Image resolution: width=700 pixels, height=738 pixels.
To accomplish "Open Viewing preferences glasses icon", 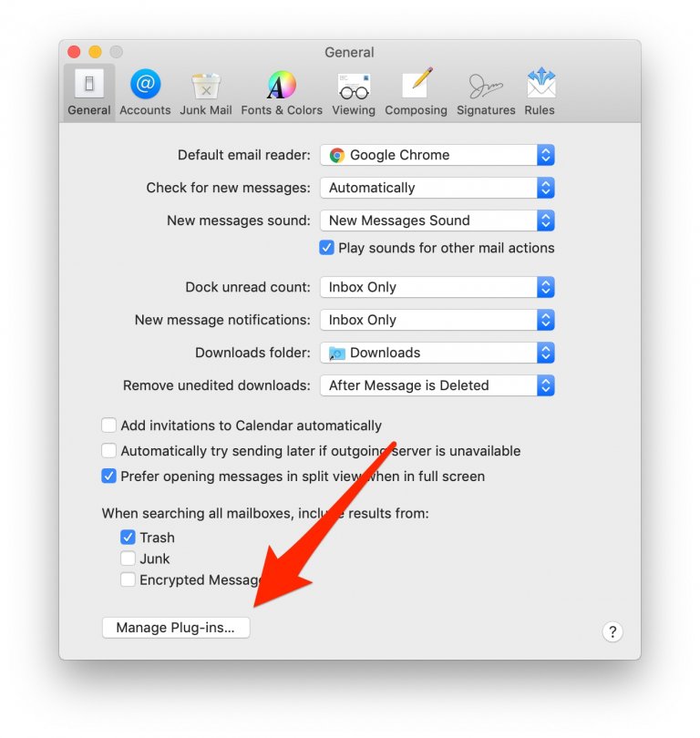I will 354,86.
